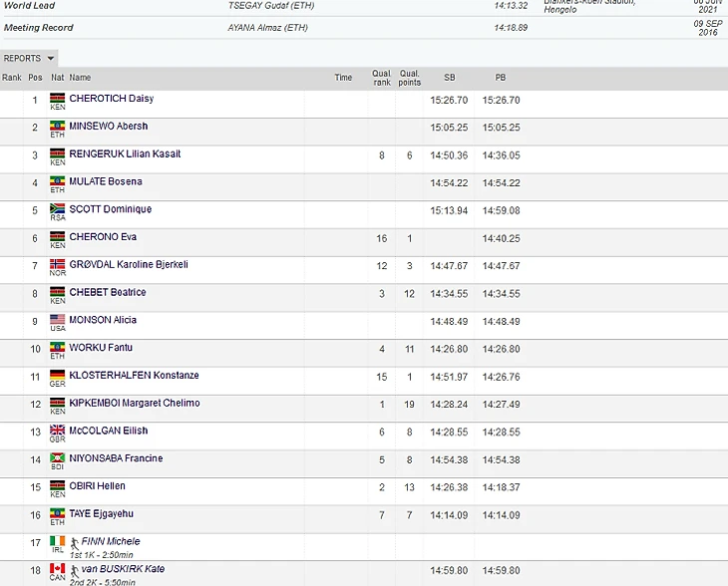The height and width of the screenshot is (586, 728).
Task: Click the South Africa flag beside SCOTT Dominique
Action: (x=57, y=208)
